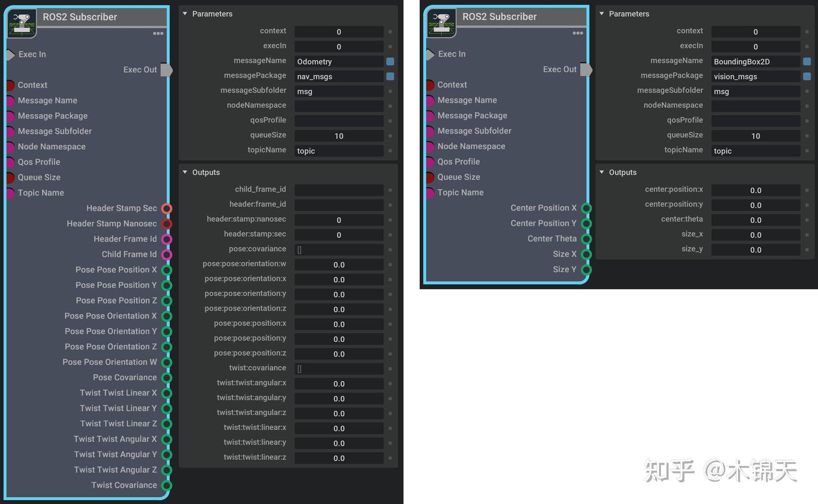The image size is (818, 504).
Task: Select the Exec Out connector on the left node
Action: point(167,70)
